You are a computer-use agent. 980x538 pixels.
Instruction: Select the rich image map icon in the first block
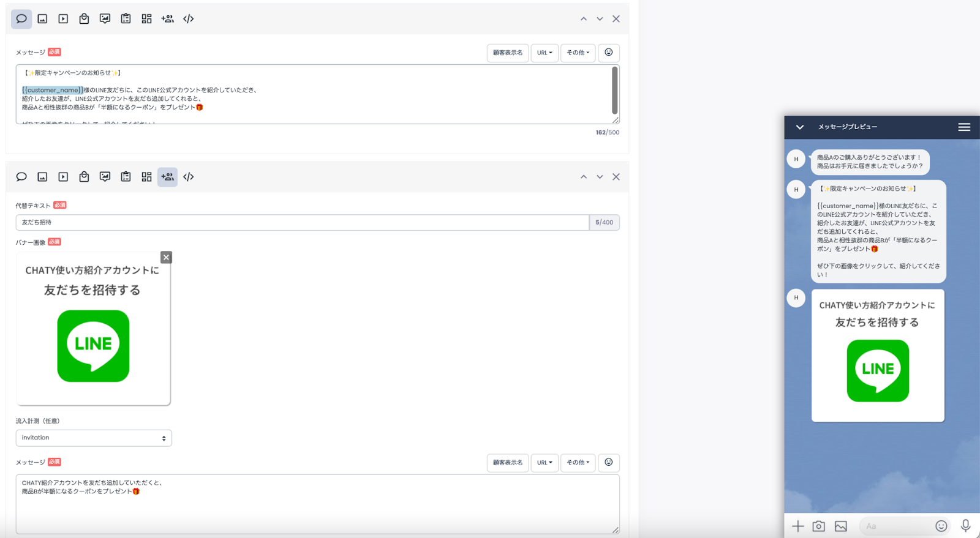tap(105, 19)
